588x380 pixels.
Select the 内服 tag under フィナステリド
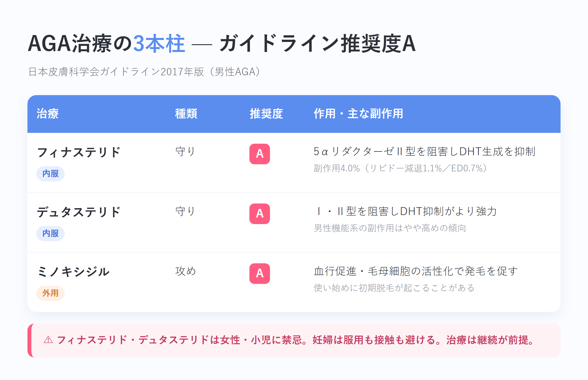coord(50,174)
